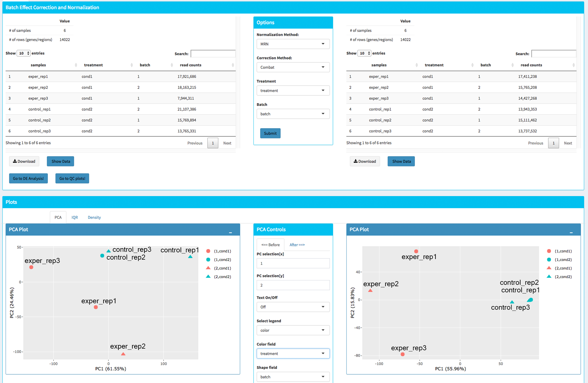The image size is (588, 383).
Task: Click Submit button in Options panel
Action: click(x=270, y=133)
